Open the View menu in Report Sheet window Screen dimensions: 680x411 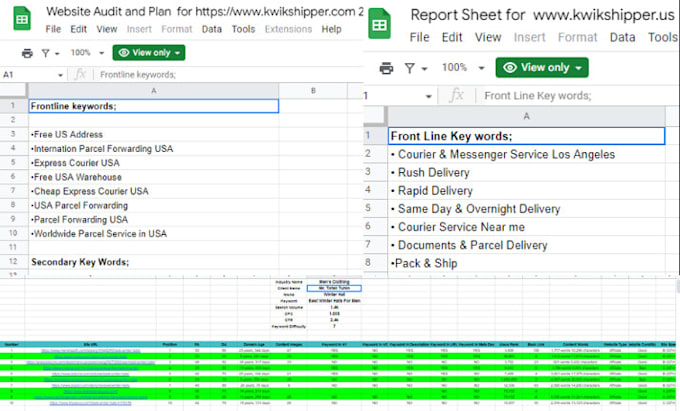488,37
